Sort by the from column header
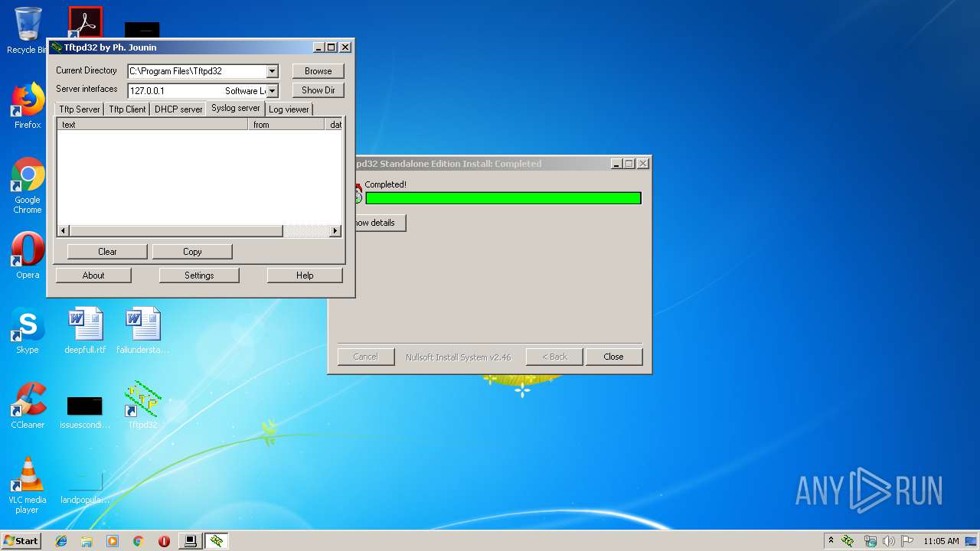Screen dimensions: 980x551 286,125
